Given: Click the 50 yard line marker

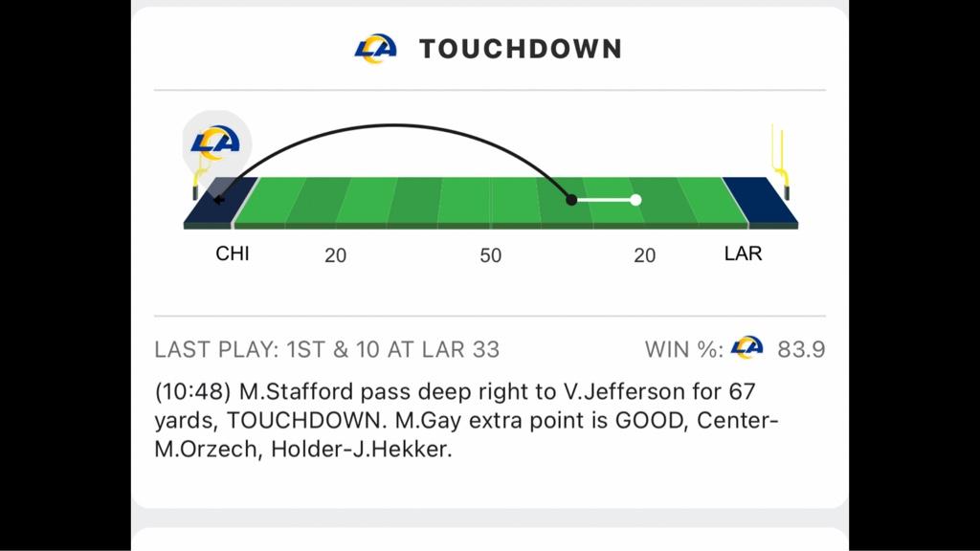Looking at the screenshot, I should [x=491, y=254].
